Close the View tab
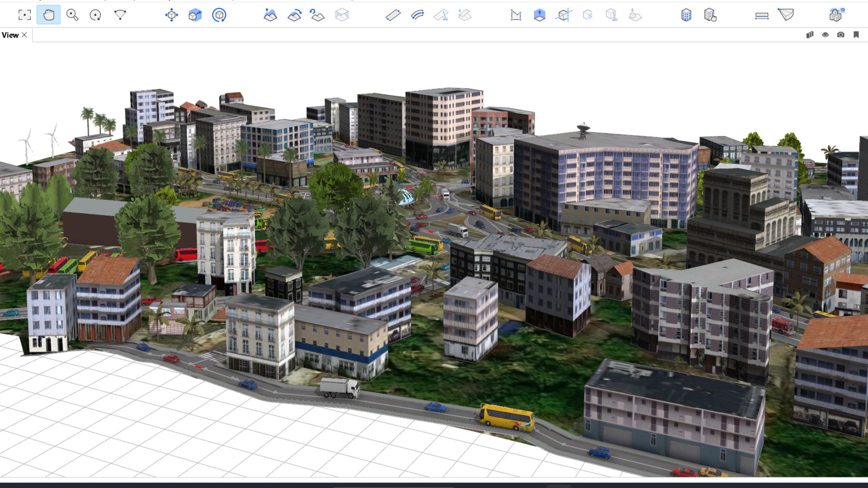The height and width of the screenshot is (488, 868). point(24,35)
